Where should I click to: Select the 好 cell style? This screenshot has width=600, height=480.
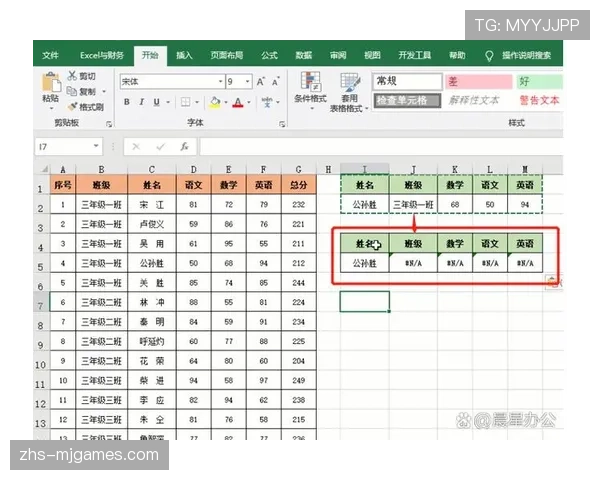(x=540, y=81)
